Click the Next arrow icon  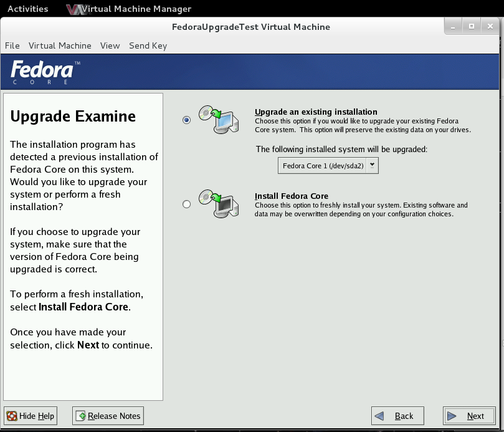pos(452,416)
